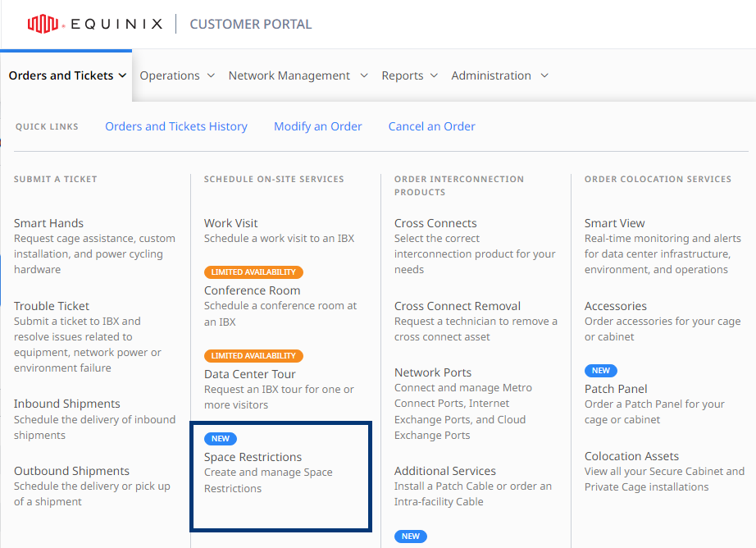The width and height of the screenshot is (756, 548).
Task: Select Inbound Shipments
Action: [x=67, y=404]
